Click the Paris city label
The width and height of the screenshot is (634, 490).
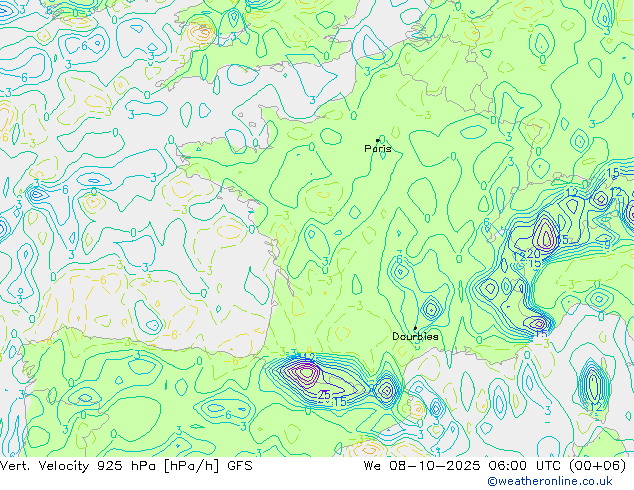(x=378, y=149)
